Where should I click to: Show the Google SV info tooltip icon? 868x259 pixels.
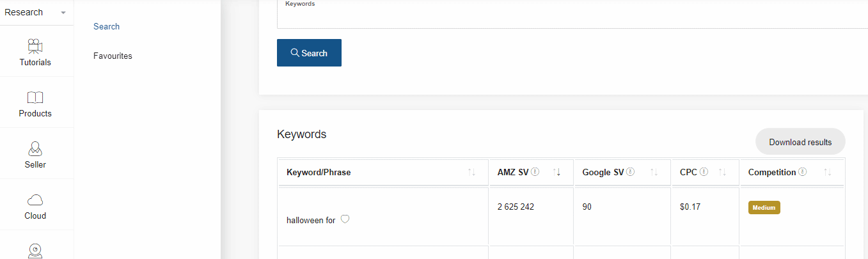[630, 172]
